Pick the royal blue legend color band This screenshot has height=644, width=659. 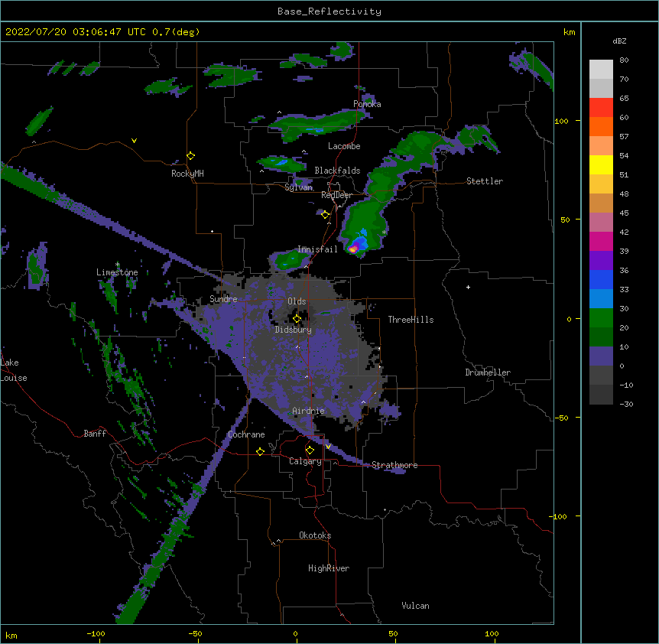(601, 279)
